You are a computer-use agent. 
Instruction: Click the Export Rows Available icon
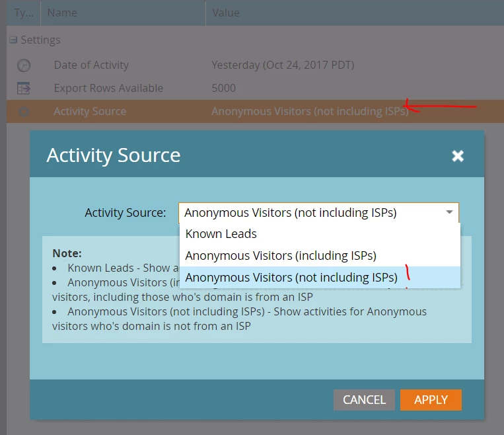pyautogui.click(x=24, y=88)
